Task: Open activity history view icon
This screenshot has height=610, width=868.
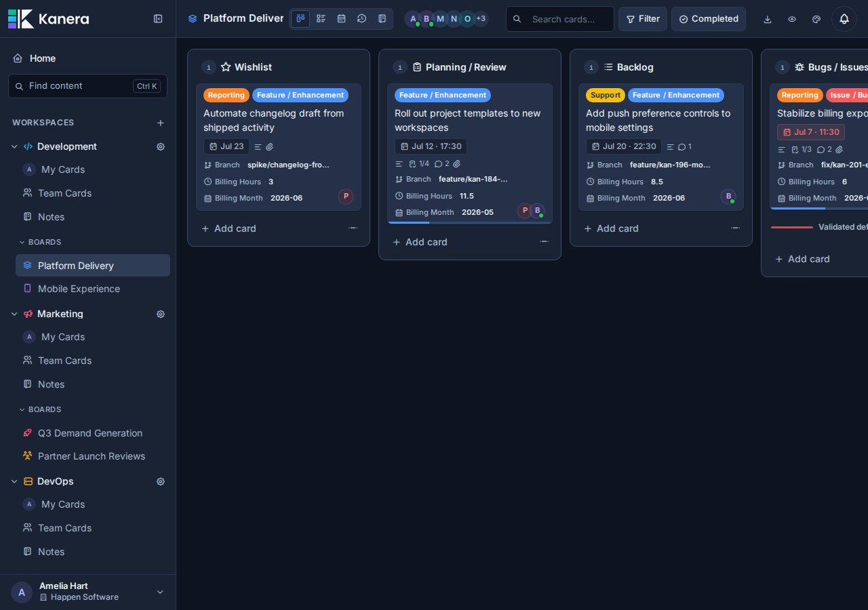Action: click(361, 19)
